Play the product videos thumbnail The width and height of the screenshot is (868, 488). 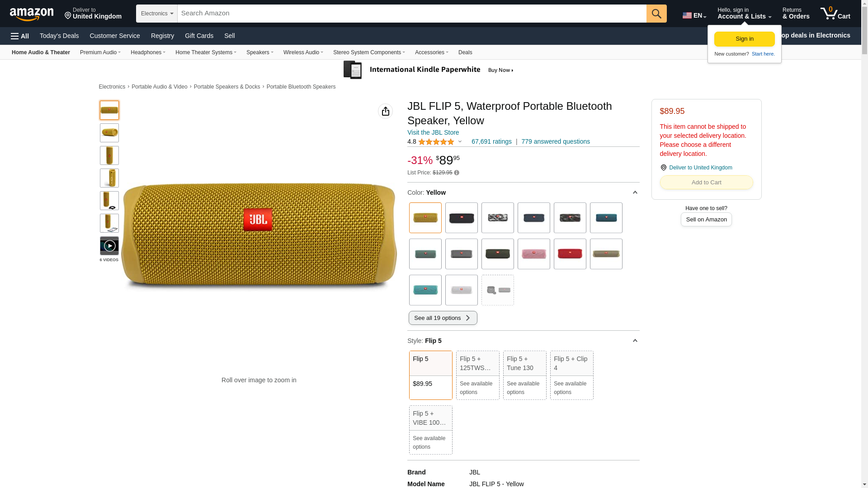click(x=109, y=246)
